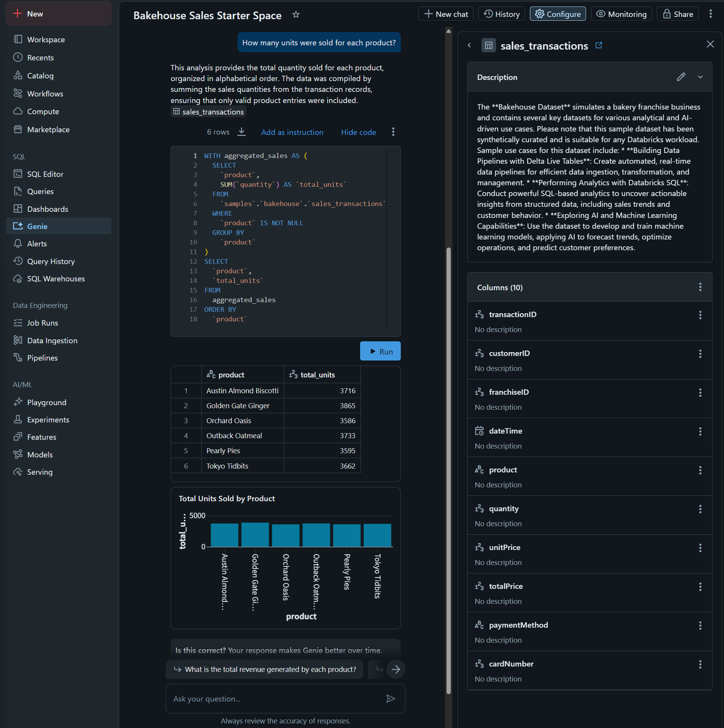Viewport: 724px width, 728px height.
Task: Open the top-right overflow menu beside Share
Action: 711,14
